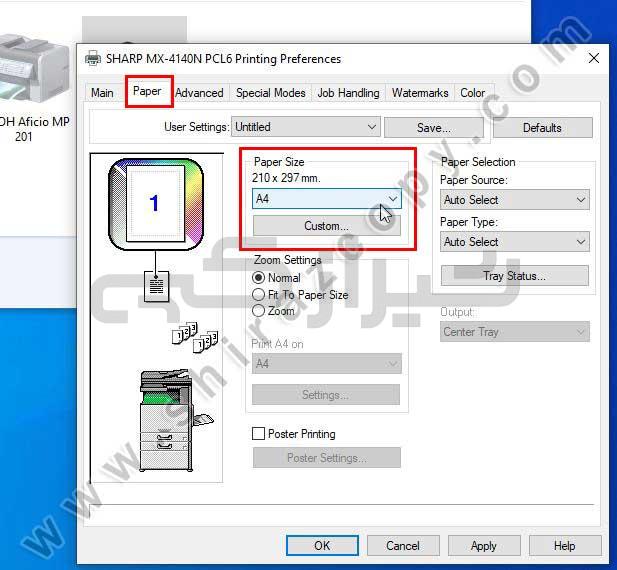
Task: Click the Apply button
Action: (484, 546)
